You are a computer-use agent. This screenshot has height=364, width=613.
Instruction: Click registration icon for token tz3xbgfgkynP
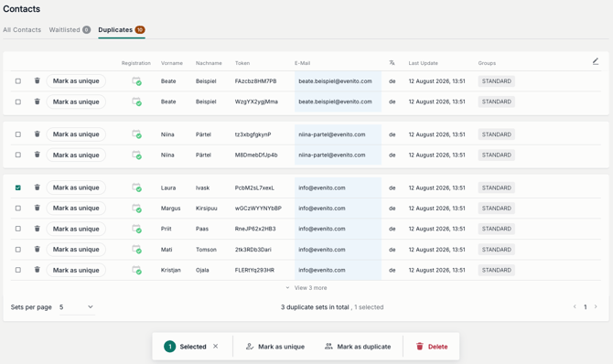tap(136, 134)
